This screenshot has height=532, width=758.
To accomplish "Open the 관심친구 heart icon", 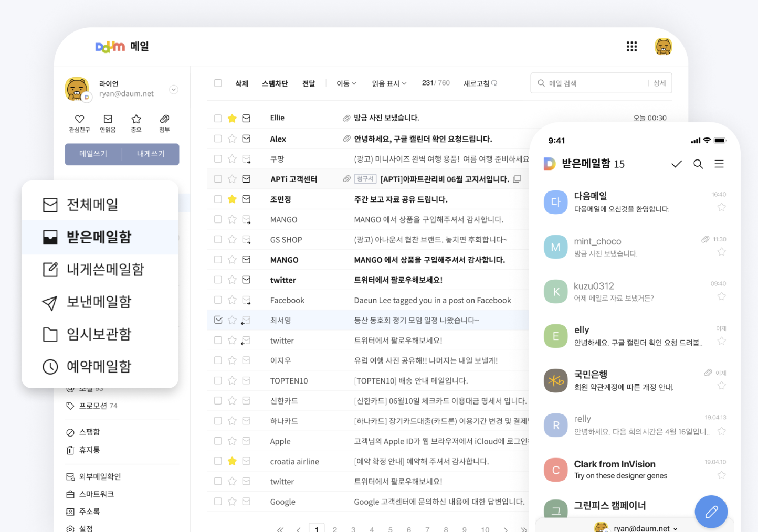I will [x=79, y=119].
